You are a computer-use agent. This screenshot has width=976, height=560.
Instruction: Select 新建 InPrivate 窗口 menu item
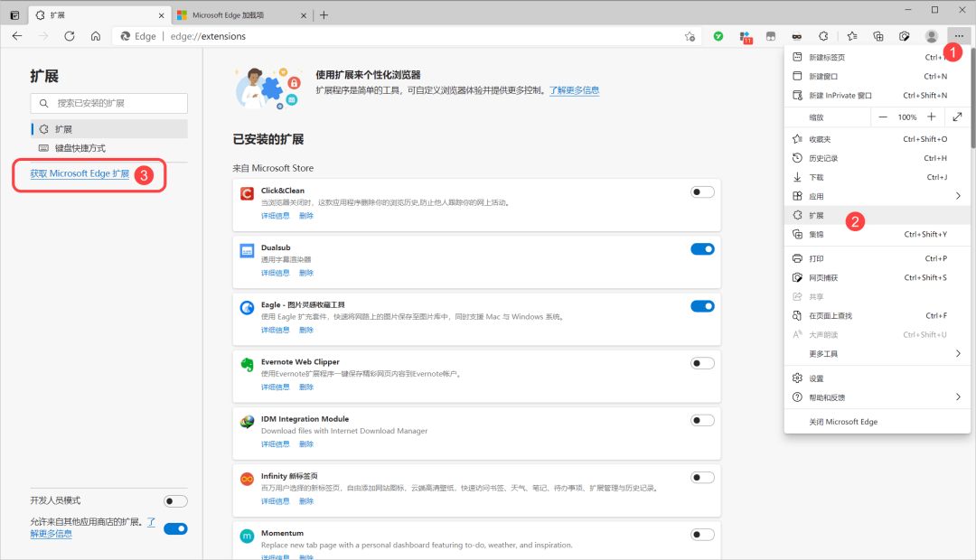click(x=877, y=95)
